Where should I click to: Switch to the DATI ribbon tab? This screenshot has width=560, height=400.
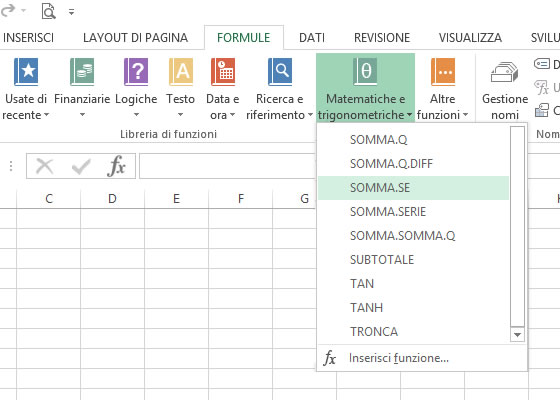pos(312,38)
